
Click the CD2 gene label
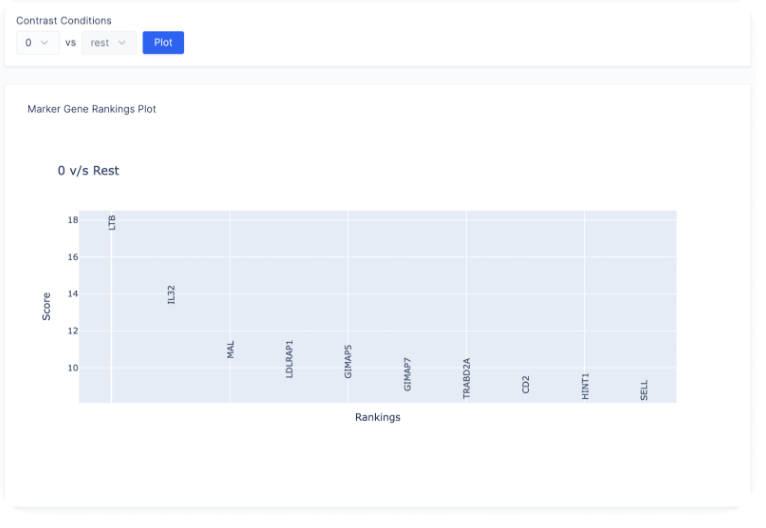[526, 384]
